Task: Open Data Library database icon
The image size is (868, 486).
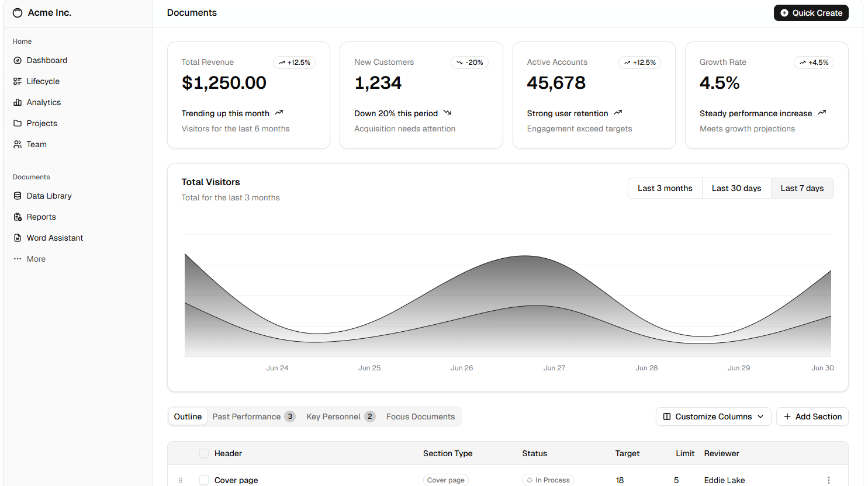Action: pyautogui.click(x=18, y=196)
